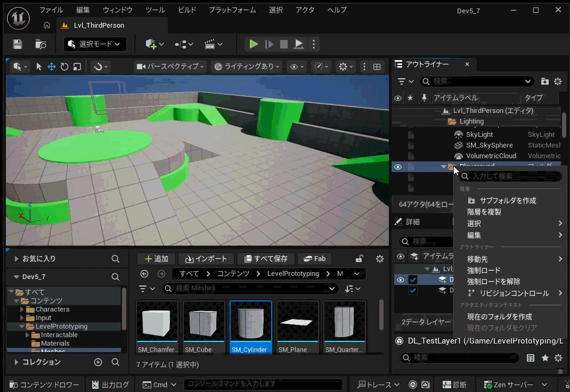This screenshot has width=570, height=392.
Task: Toggle the viewport layout grid icon
Action: point(377,67)
